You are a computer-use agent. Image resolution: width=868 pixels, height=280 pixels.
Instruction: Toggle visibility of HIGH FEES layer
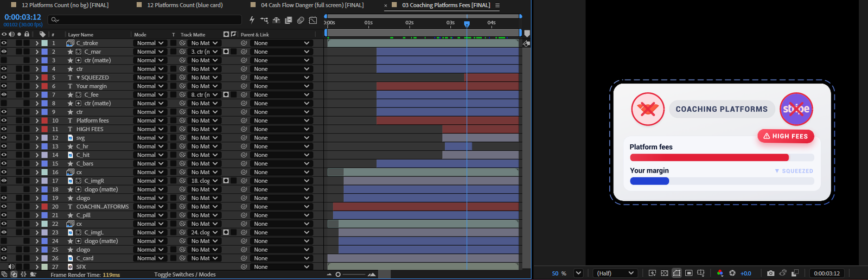[4, 129]
